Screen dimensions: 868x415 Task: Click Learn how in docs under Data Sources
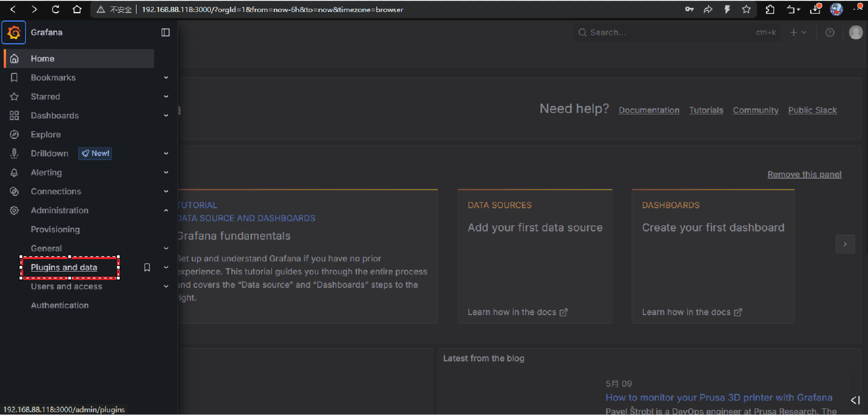517,312
